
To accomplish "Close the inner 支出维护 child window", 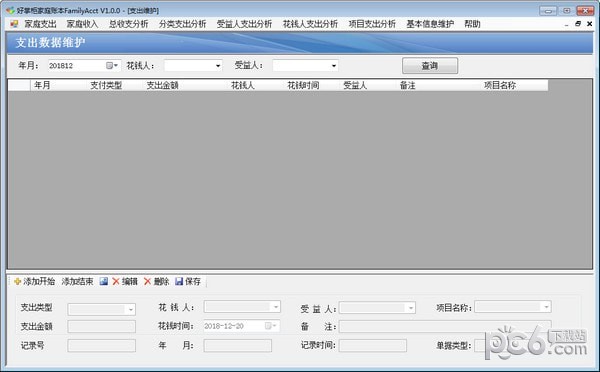I will point(590,24).
